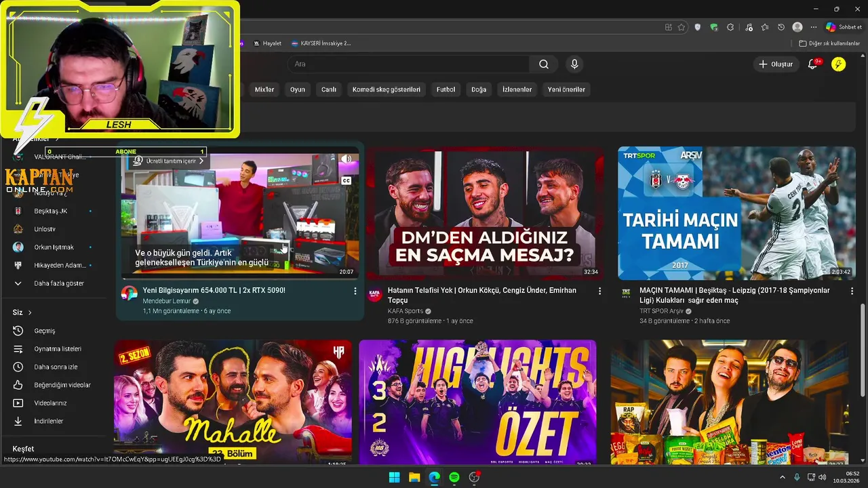
Task: Open Copilot Sohbet et button
Action: pyautogui.click(x=844, y=27)
